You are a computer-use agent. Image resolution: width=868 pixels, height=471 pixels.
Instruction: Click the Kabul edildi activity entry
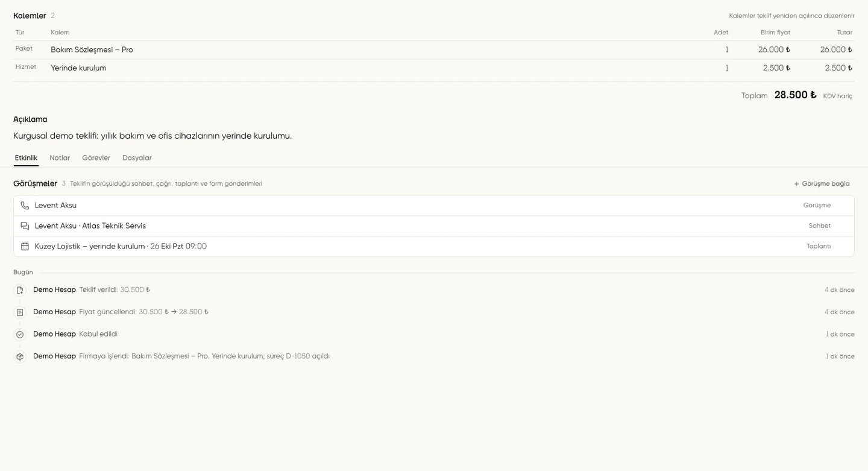98,335
